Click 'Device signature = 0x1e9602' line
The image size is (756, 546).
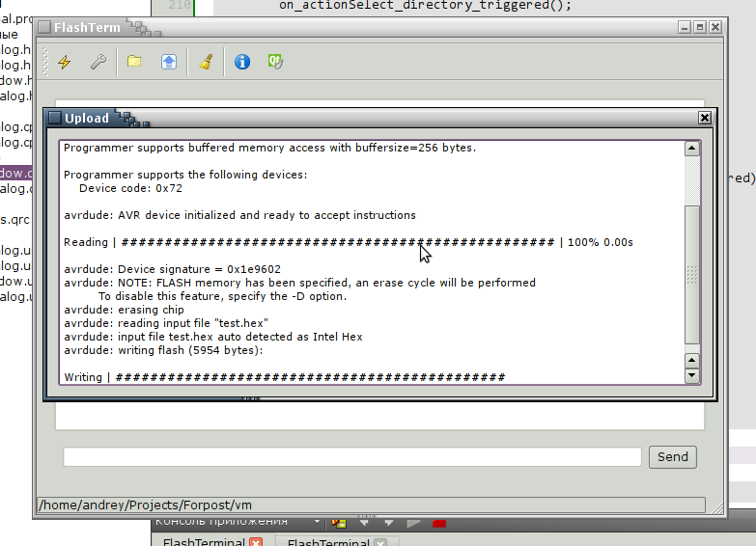[x=172, y=269]
